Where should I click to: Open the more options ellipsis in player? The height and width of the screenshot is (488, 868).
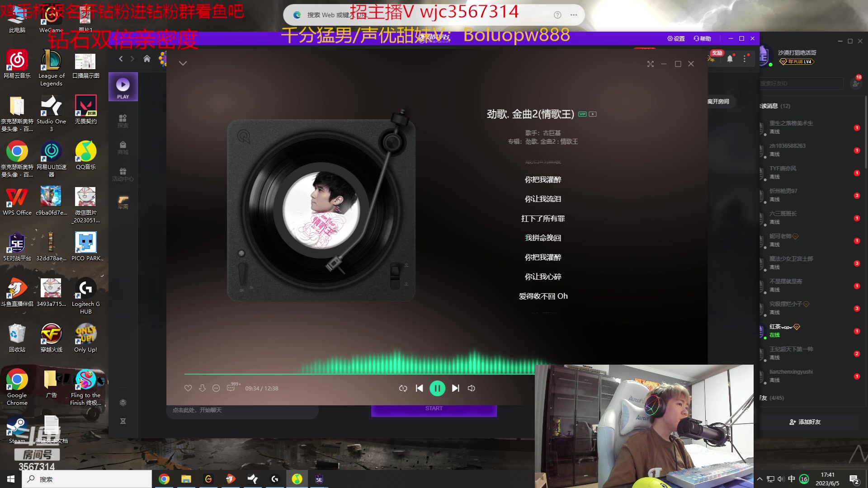point(216,388)
